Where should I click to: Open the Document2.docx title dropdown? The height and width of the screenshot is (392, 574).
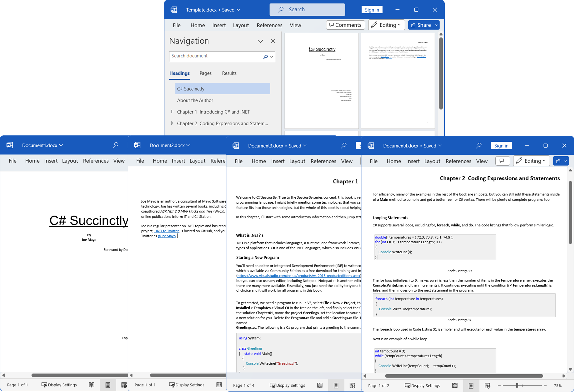pyautogui.click(x=188, y=145)
